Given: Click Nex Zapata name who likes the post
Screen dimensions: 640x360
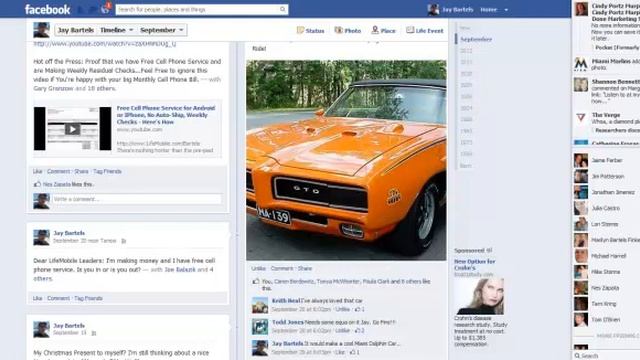Looking at the screenshot, I should [x=57, y=184].
